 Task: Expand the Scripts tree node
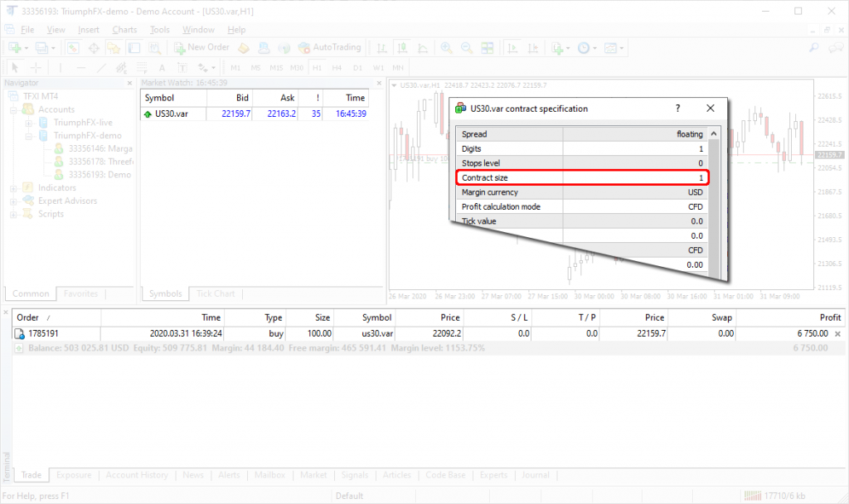(13, 215)
